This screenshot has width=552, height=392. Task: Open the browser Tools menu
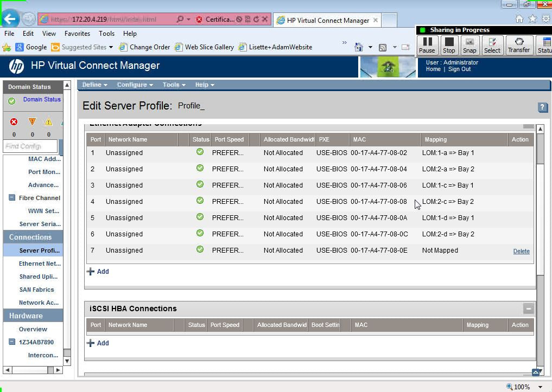(106, 34)
